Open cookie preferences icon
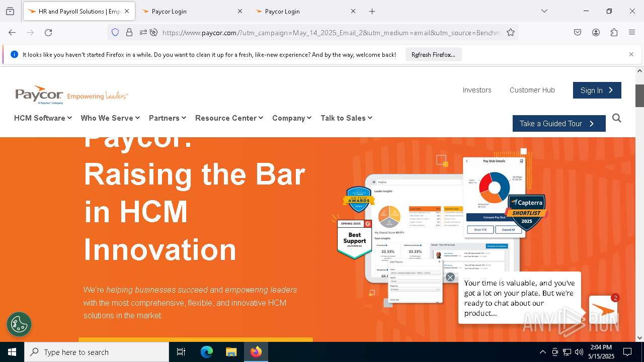The image size is (644, 362). (x=19, y=324)
